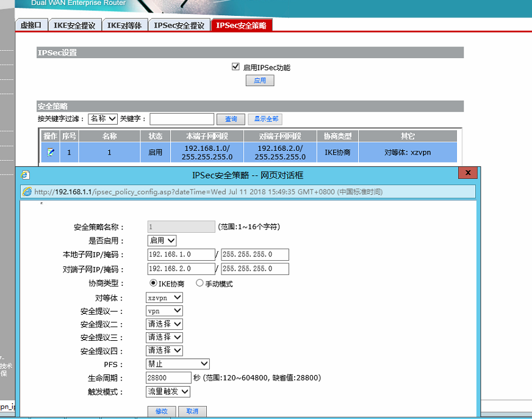Click the 协商类型 column header
532x419 pixels.
[337, 136]
